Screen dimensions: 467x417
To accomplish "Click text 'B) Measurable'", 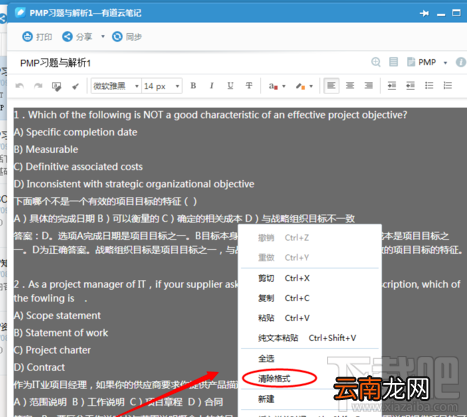I will [46, 150].
